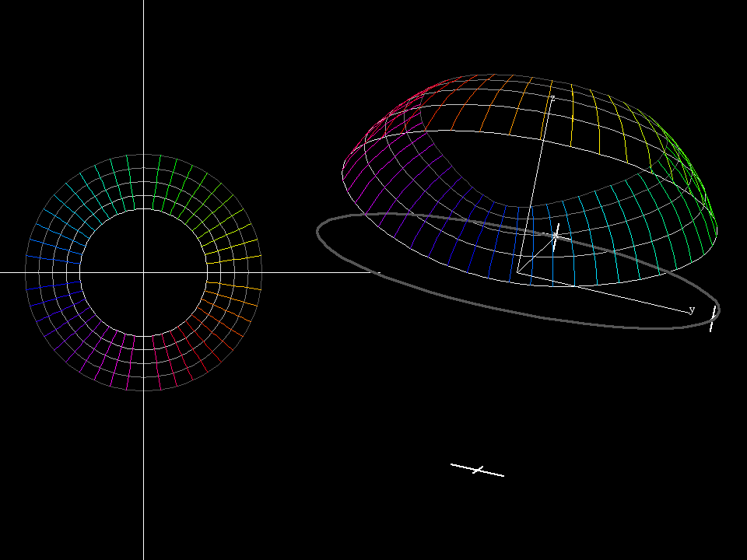Click the z axis label on the 3D plot

pyautogui.click(x=552, y=99)
